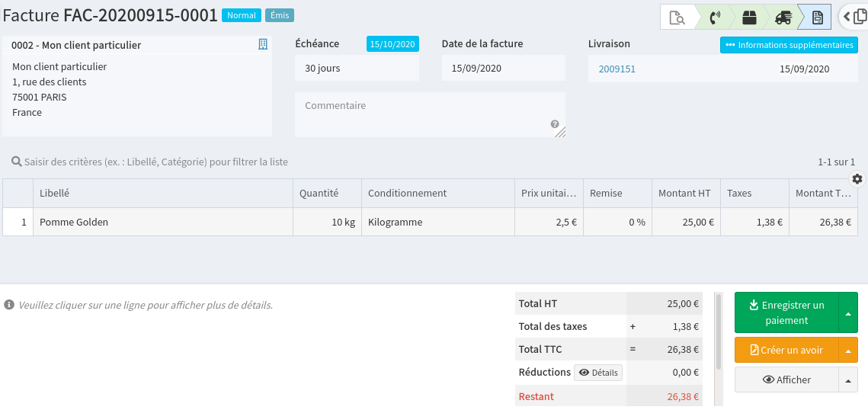Viewport: 868px width, 410px height.
Task: Go to the package preparation step icon
Action: [751, 17]
